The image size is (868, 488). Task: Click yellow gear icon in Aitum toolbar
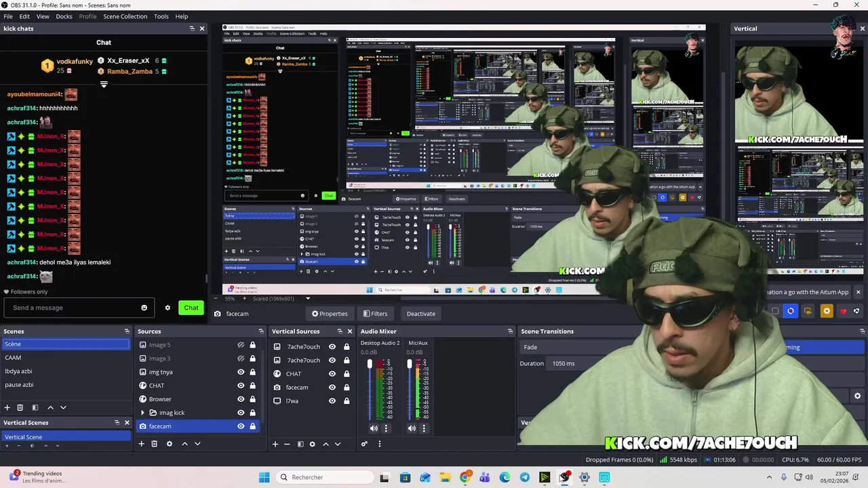[826, 311]
